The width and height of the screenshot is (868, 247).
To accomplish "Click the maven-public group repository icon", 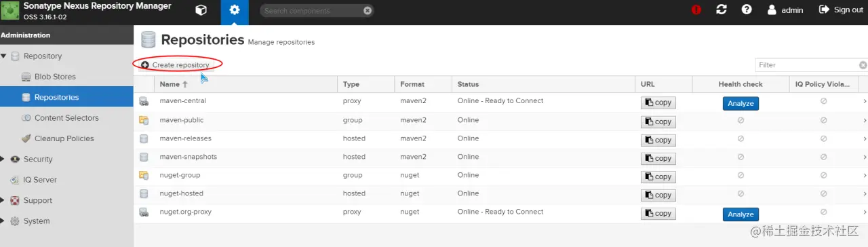I will pos(144,120).
